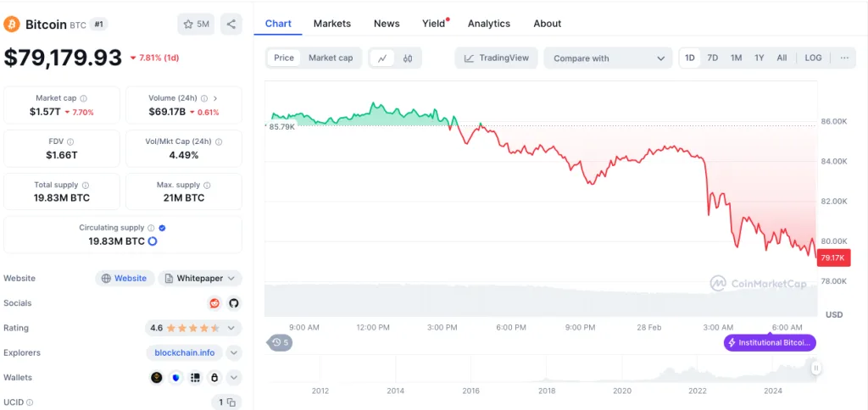This screenshot has height=410, width=868.
Task: Click the $69.17B volume value
Action: (x=167, y=112)
